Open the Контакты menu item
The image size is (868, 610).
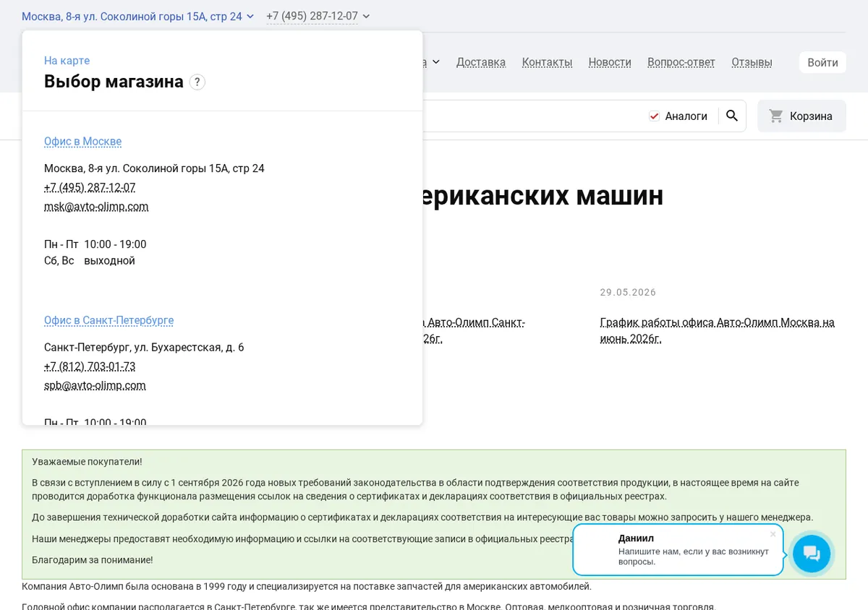click(547, 62)
